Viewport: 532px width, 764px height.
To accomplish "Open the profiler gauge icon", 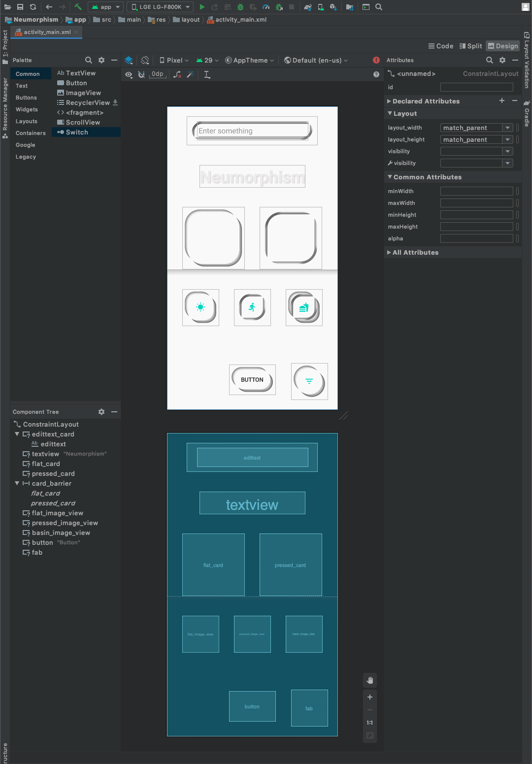I will [x=266, y=7].
